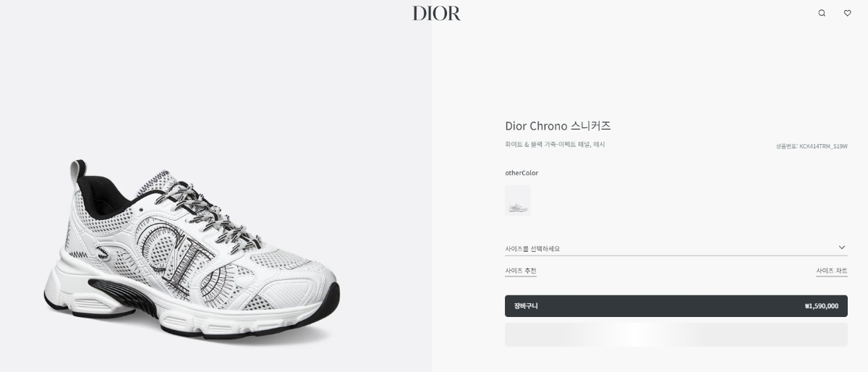
Task: Click the 화이트 & 블랙 material description
Action: point(555,145)
